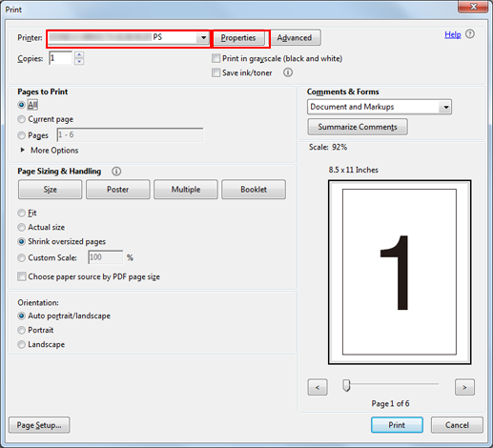Select Fit sizing option
The height and width of the screenshot is (448, 493).
(21, 213)
